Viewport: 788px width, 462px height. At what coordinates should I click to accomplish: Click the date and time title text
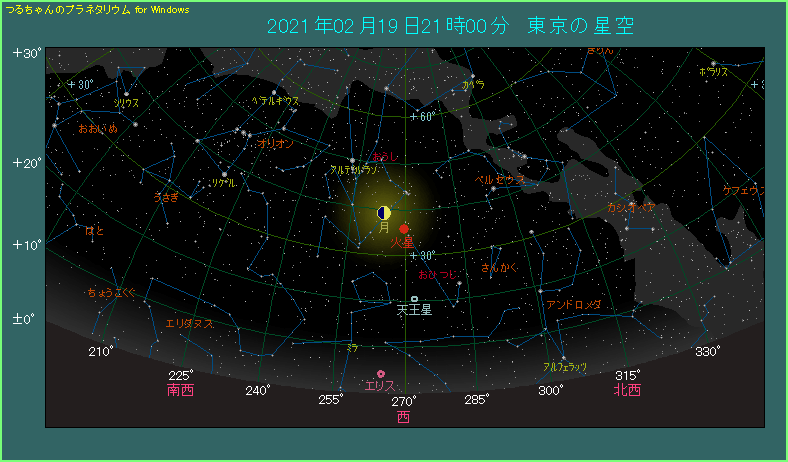click(451, 25)
